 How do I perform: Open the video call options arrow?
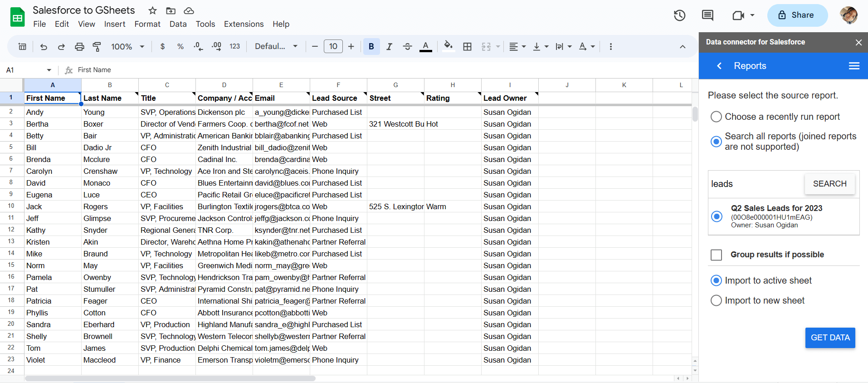752,15
